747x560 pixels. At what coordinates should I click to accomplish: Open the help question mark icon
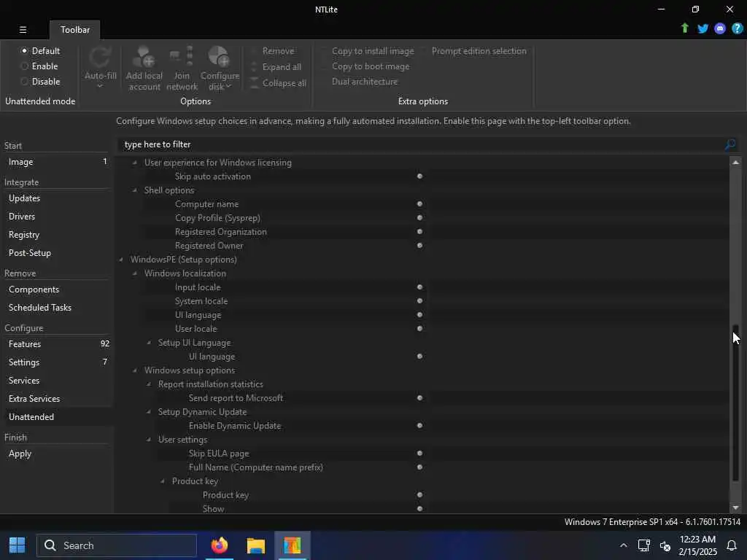737,28
